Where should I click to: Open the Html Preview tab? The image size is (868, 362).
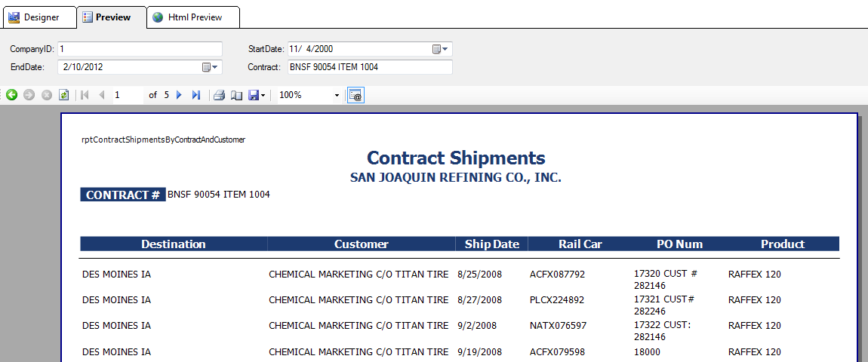tap(192, 17)
